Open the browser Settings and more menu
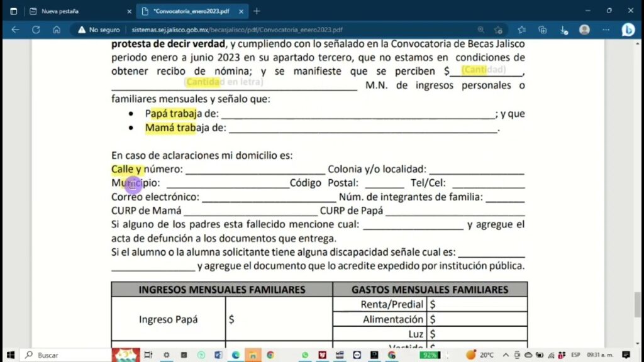The height and width of the screenshot is (362, 644). tap(605, 30)
